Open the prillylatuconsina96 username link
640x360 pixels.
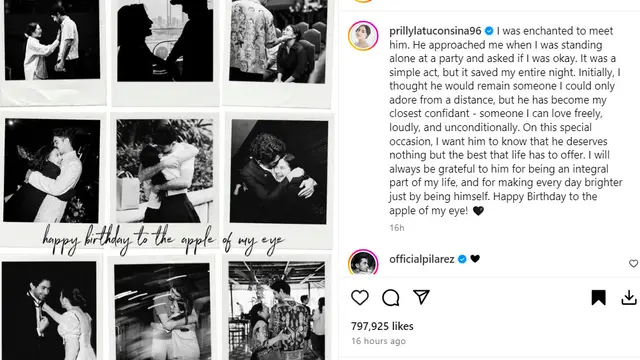pos(435,31)
